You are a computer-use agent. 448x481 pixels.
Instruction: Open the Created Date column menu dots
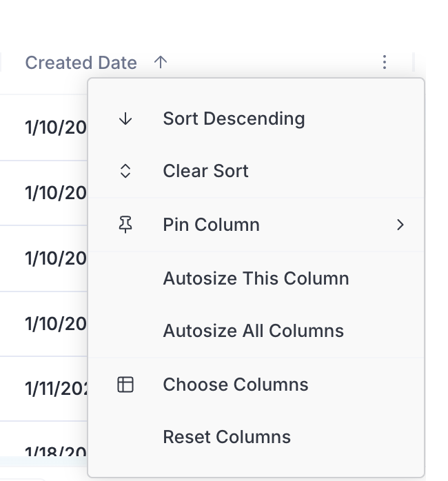pos(385,63)
